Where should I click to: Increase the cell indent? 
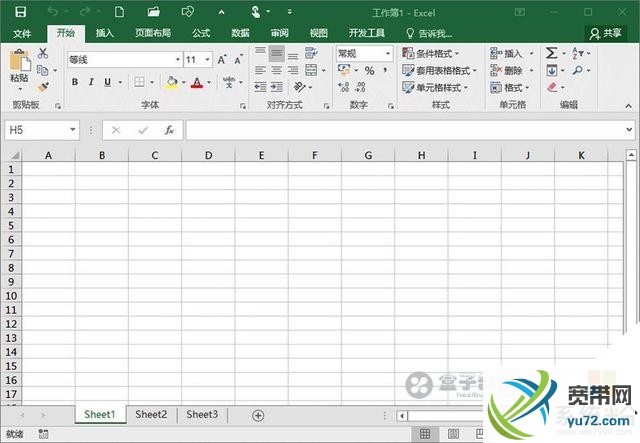point(276,87)
